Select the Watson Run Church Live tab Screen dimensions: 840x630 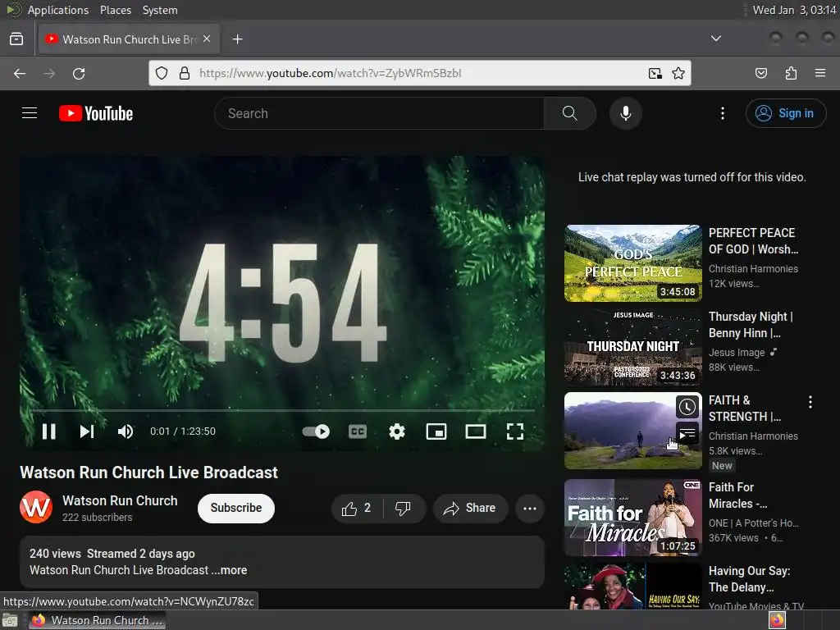[x=129, y=39]
